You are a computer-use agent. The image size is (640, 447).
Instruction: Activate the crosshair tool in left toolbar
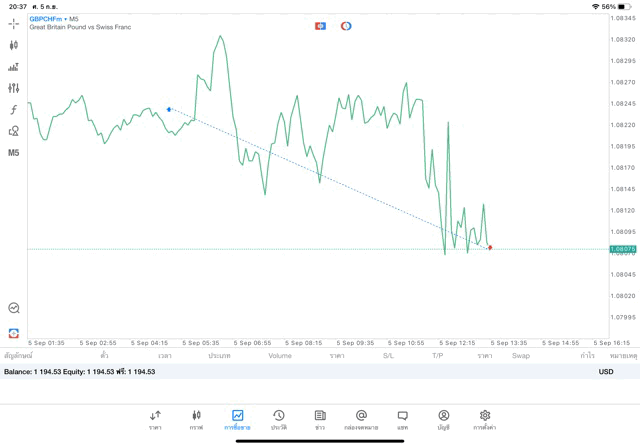click(x=13, y=23)
